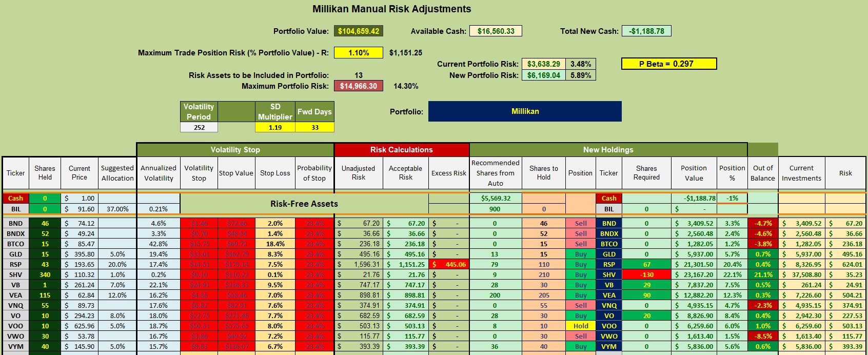Click the Risk Calculations section header
The height and width of the screenshot is (355, 868).
[x=402, y=150]
